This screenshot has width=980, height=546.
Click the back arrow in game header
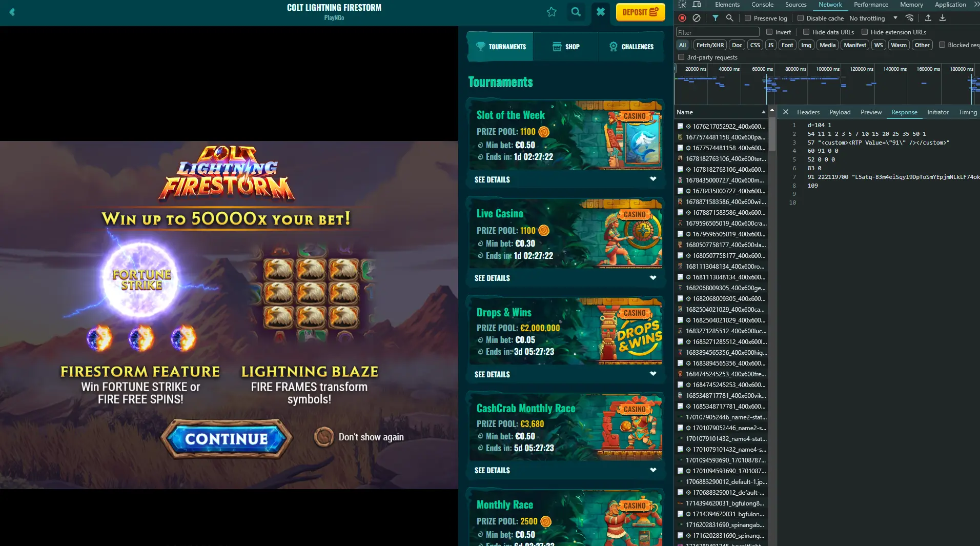click(x=12, y=12)
